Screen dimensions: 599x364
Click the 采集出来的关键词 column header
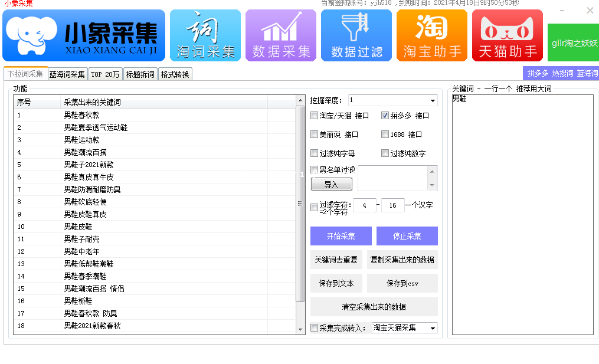click(164, 102)
